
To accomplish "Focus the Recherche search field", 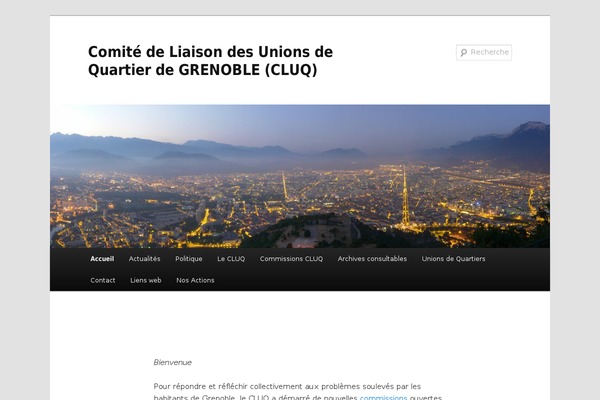I will 484,52.
